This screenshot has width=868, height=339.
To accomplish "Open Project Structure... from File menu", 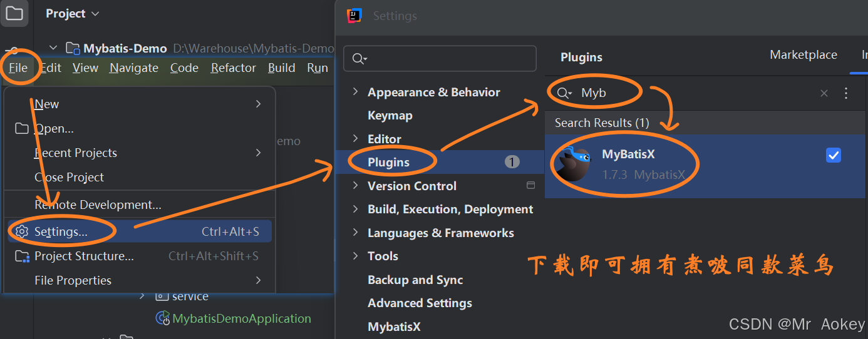I will click(139, 256).
